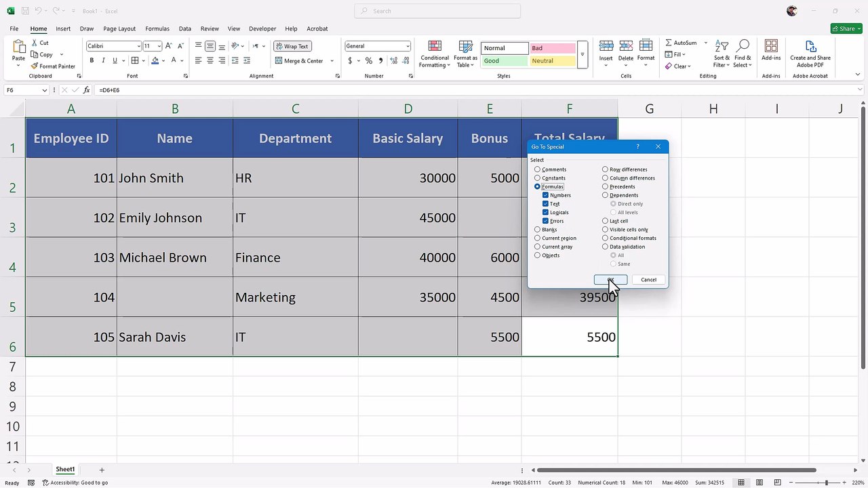Open the Sheet1 tab
Screen dimensions: 868x488
click(x=65, y=470)
